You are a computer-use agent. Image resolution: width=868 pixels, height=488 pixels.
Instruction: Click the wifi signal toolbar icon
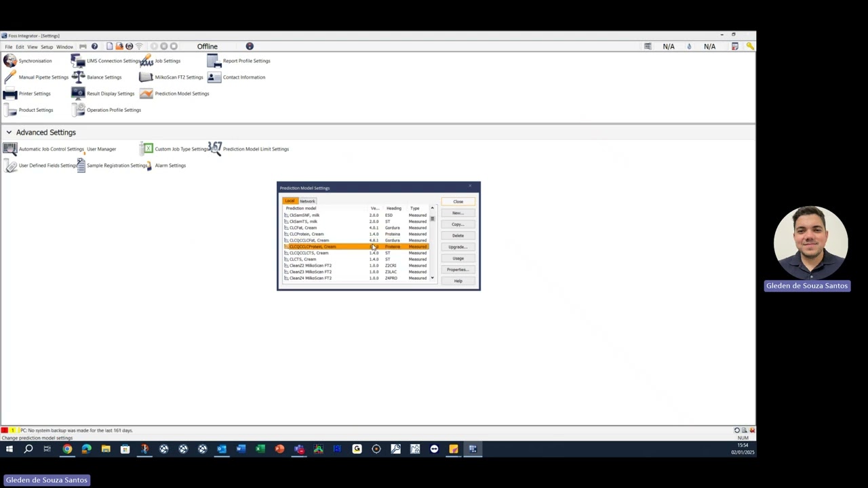[139, 46]
